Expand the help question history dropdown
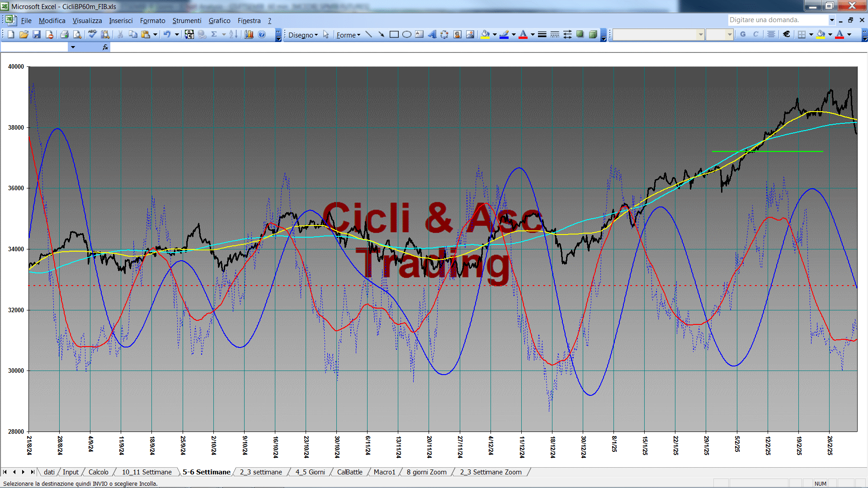868x488 pixels. click(831, 20)
